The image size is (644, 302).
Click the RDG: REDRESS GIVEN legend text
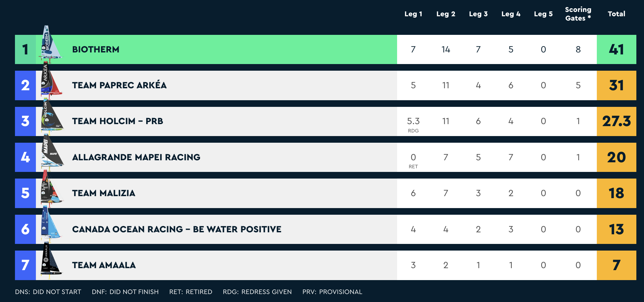(257, 292)
